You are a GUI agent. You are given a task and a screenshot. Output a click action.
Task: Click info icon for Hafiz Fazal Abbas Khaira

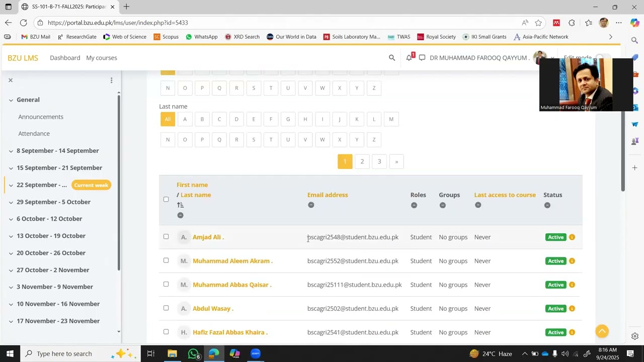coord(572,332)
